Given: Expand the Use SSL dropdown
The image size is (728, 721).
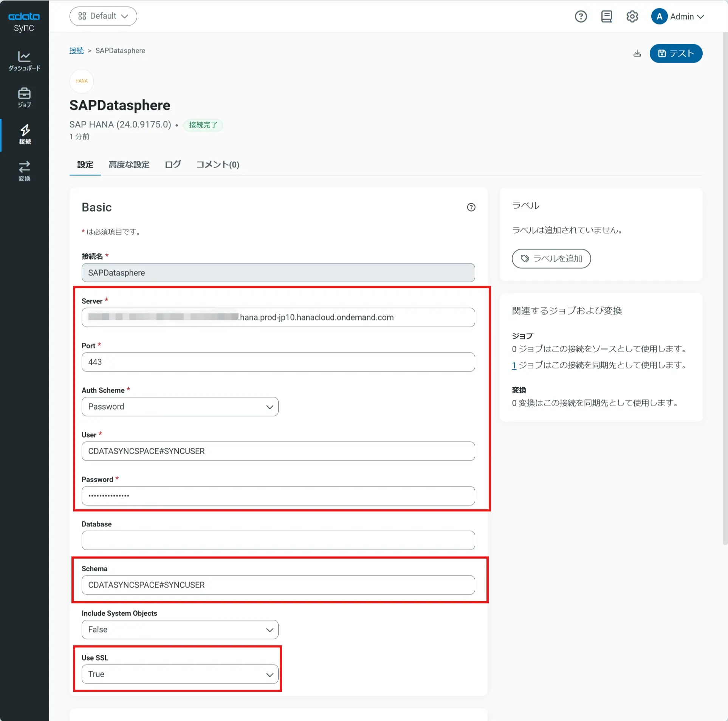Looking at the screenshot, I should tap(180, 674).
